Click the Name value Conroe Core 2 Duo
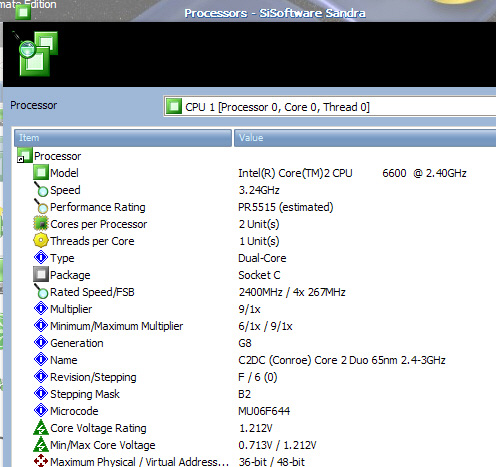496x467 pixels. pos(342,360)
